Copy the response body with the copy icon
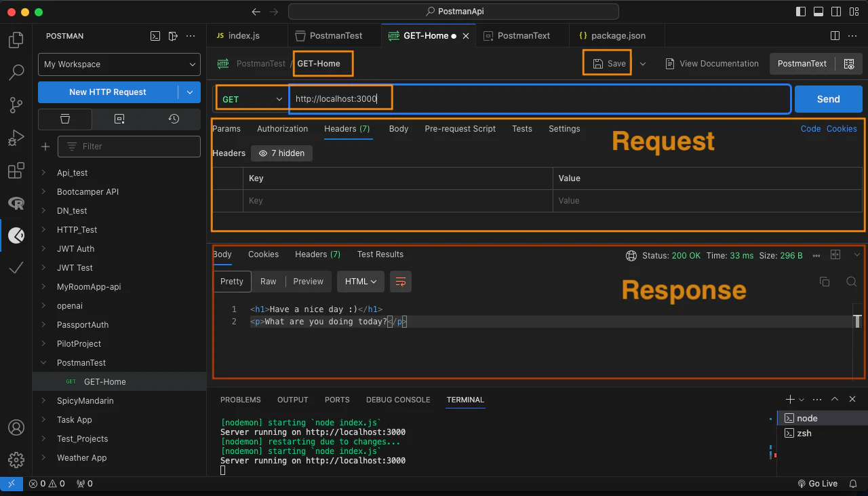 [x=825, y=282]
